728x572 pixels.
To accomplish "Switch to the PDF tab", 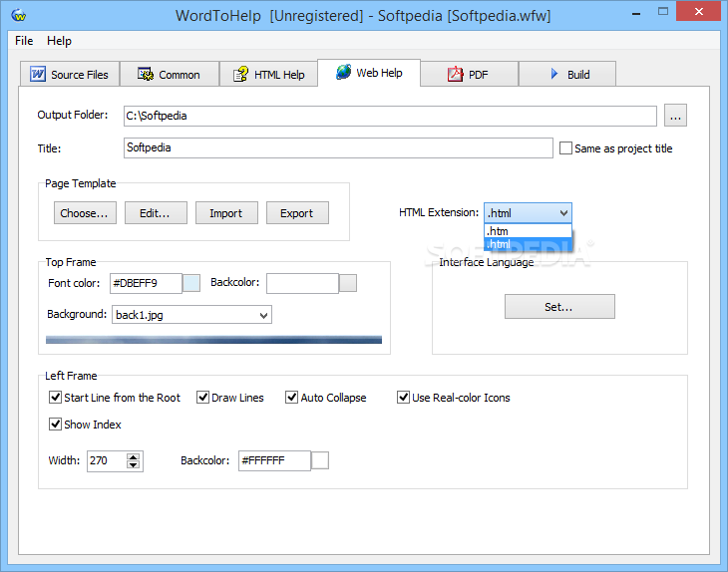I will point(469,74).
